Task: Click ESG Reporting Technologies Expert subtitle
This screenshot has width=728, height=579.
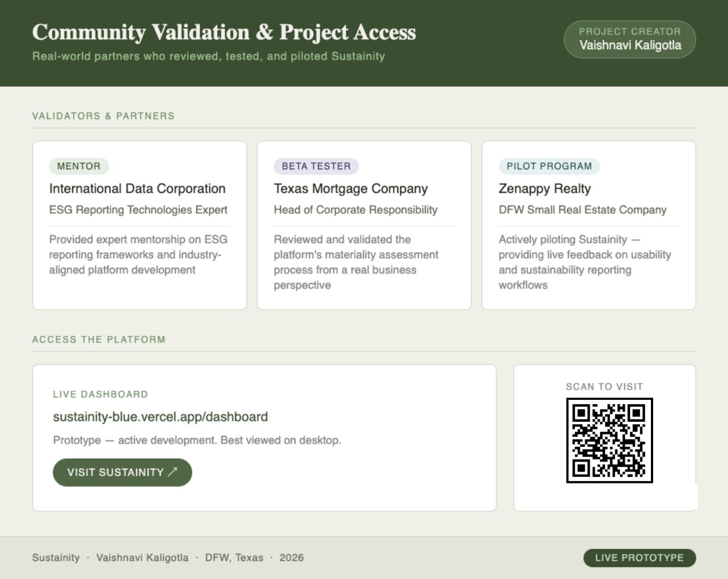Action: 138,210
